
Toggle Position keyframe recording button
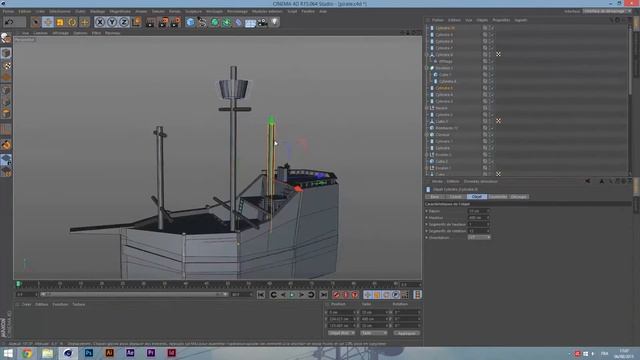coord(368,295)
